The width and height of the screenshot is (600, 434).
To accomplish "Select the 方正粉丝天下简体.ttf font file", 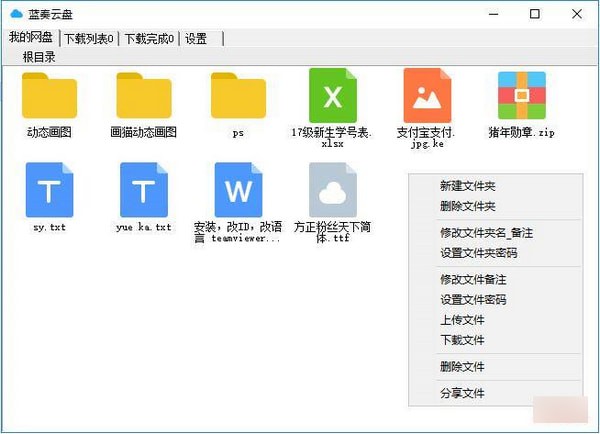I will click(332, 190).
